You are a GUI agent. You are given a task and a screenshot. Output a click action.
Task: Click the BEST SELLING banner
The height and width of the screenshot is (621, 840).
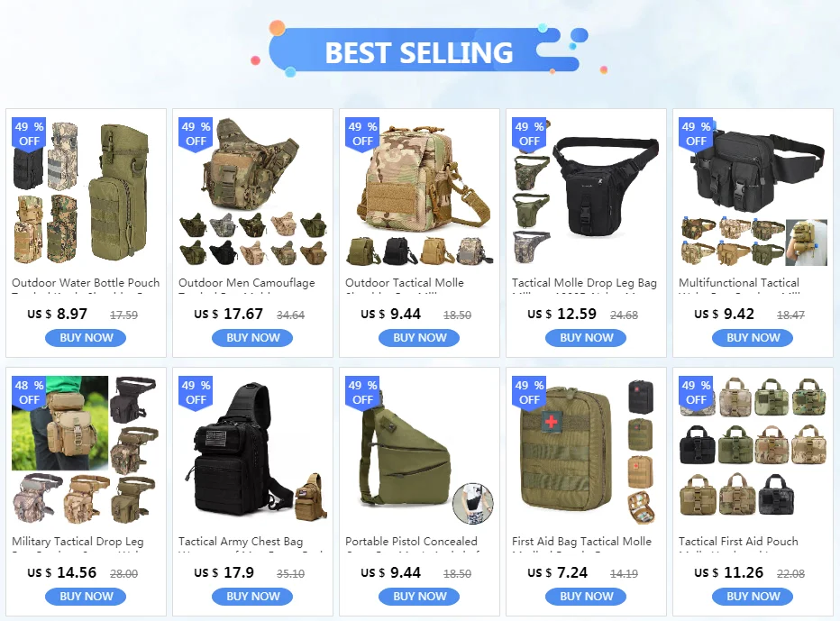pos(420,50)
